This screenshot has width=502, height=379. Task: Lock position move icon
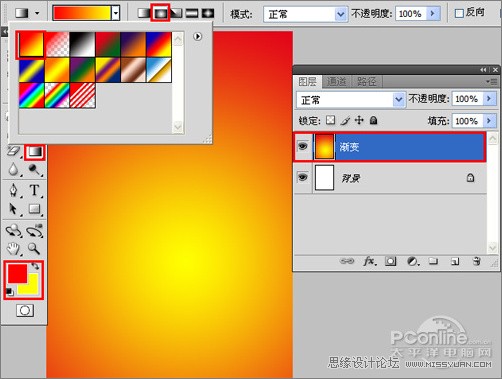pos(359,120)
